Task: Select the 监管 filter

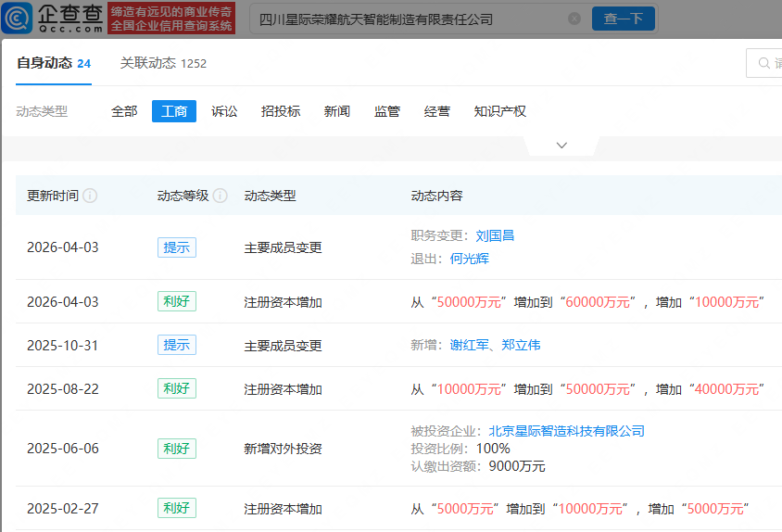Action: point(387,111)
